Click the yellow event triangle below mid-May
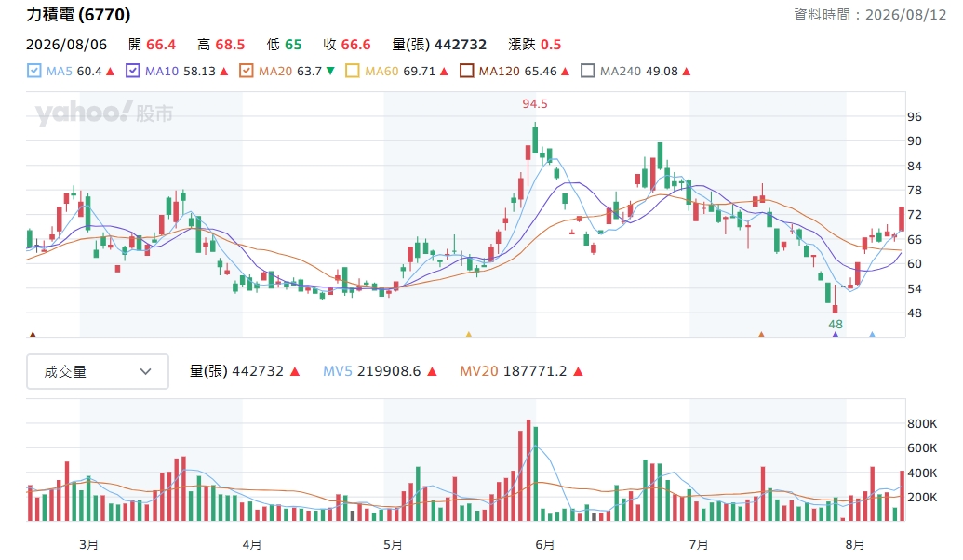 point(469,334)
